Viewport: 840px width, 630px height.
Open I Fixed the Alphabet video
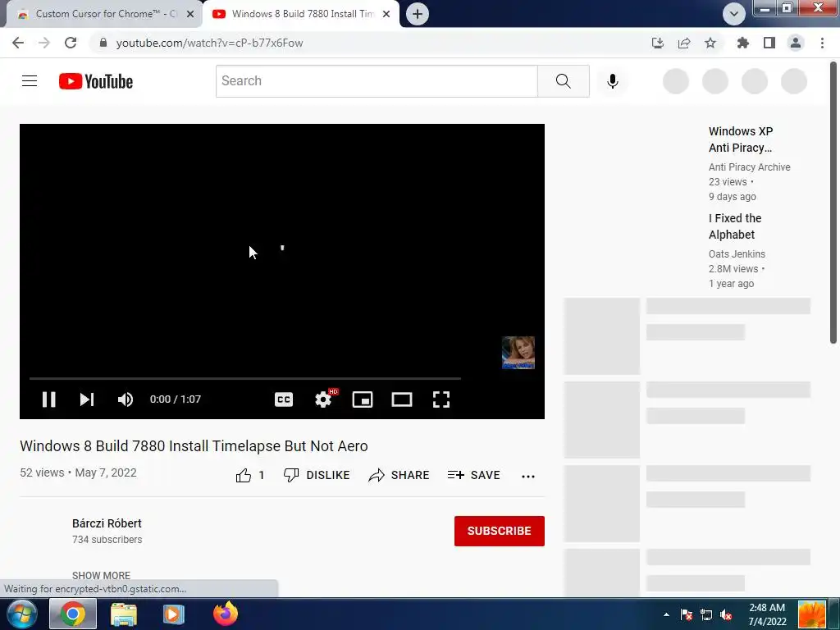point(735,226)
